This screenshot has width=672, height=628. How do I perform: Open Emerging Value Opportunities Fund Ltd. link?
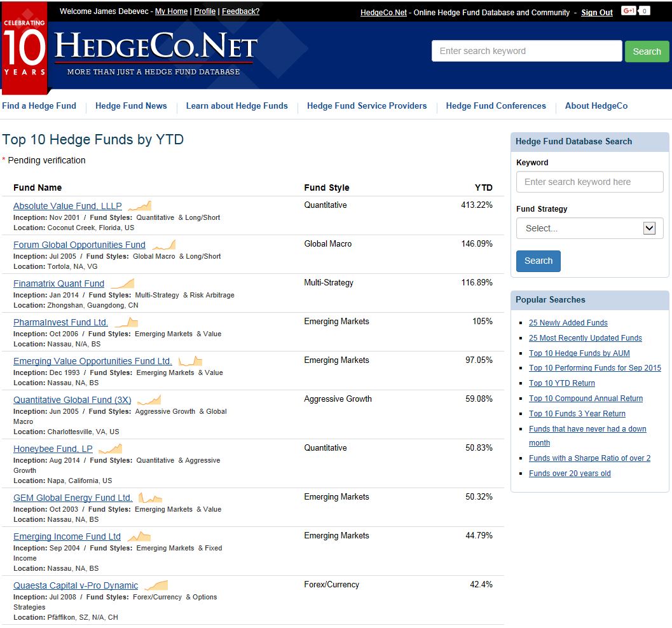(x=93, y=361)
